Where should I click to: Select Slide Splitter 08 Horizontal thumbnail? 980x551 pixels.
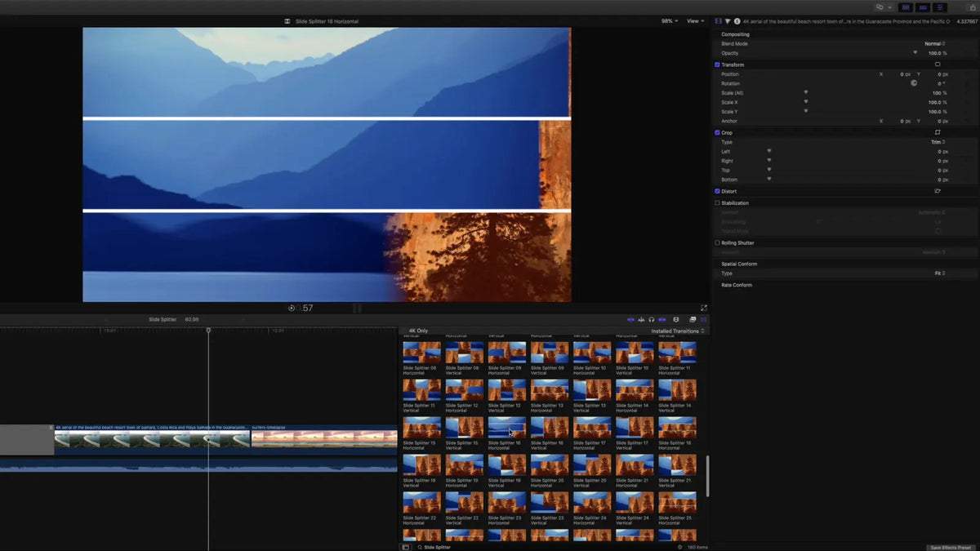coord(422,352)
